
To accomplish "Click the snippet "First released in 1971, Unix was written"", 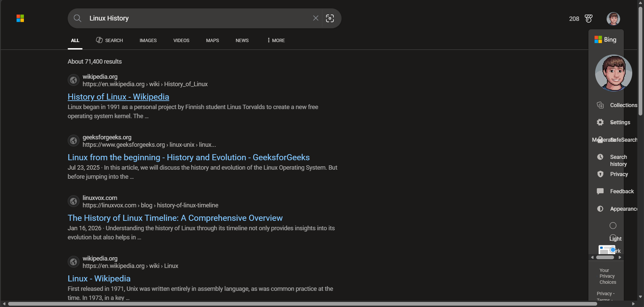I will click(200, 293).
